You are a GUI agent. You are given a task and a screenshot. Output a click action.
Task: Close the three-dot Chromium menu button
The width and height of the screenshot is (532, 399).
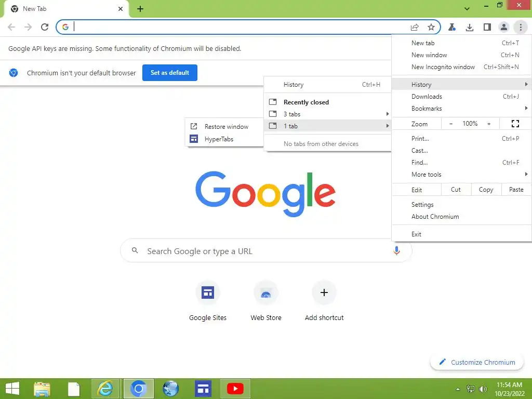pyautogui.click(x=521, y=27)
